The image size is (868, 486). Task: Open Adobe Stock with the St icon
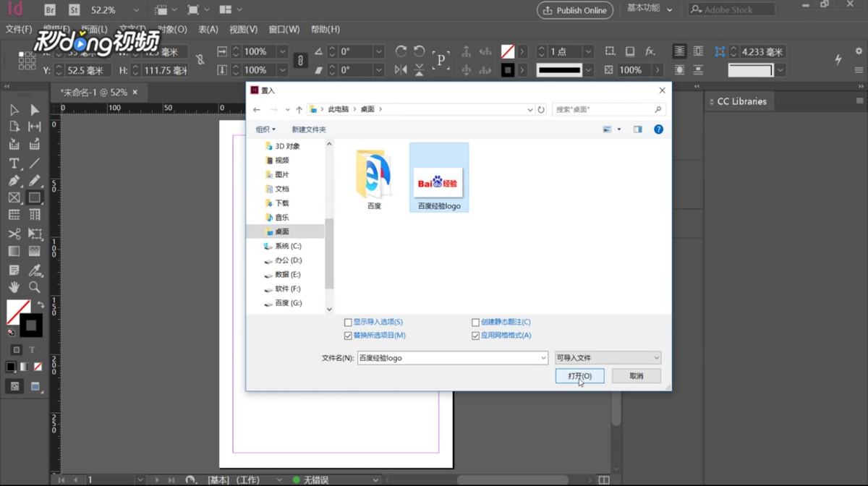pyautogui.click(x=74, y=10)
